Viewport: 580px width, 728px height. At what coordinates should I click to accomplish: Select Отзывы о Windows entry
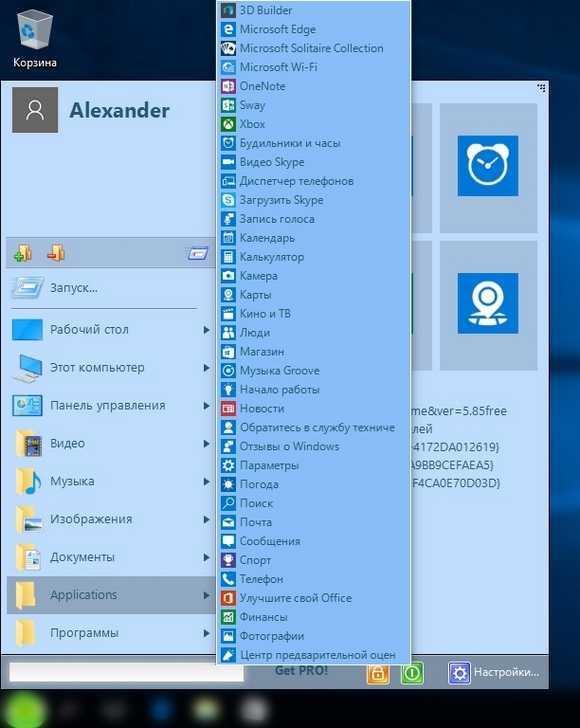(x=315, y=447)
